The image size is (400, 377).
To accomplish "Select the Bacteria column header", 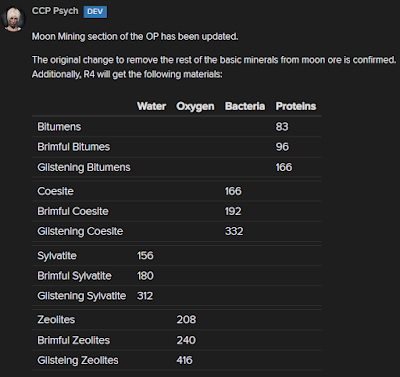I will (245, 106).
